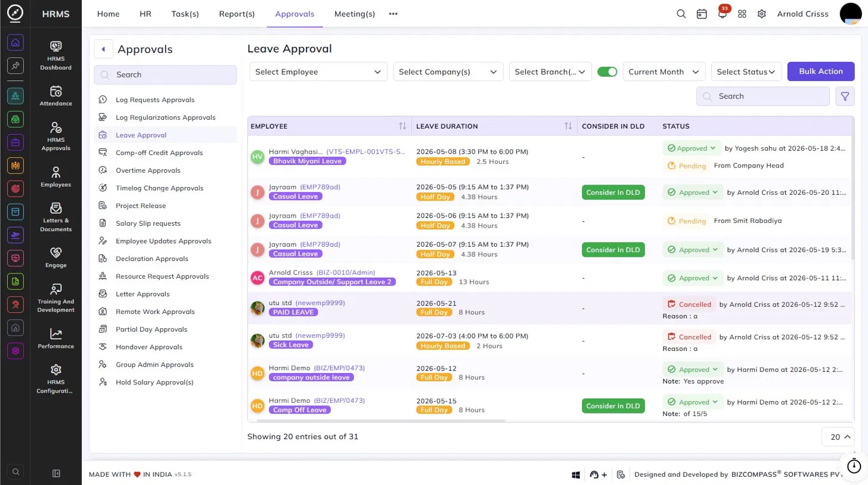Click the search magnifier in top bar
The width and height of the screenshot is (868, 485).
click(681, 14)
